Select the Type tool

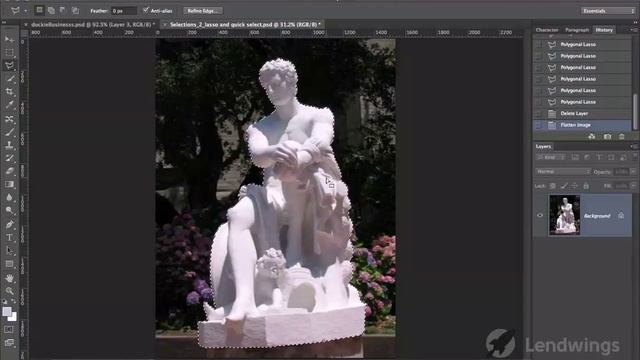[9, 237]
